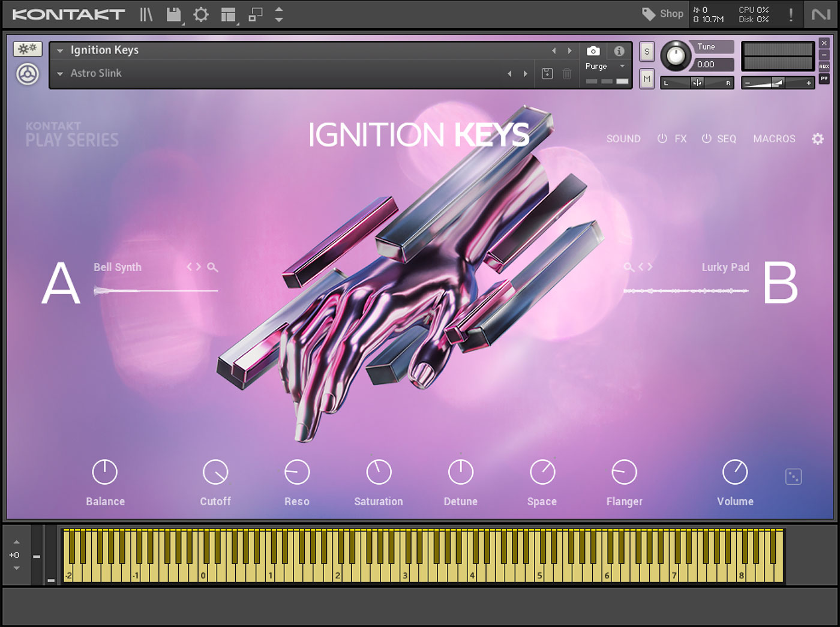
Task: Click the exclamation warning icon
Action: pos(791,14)
